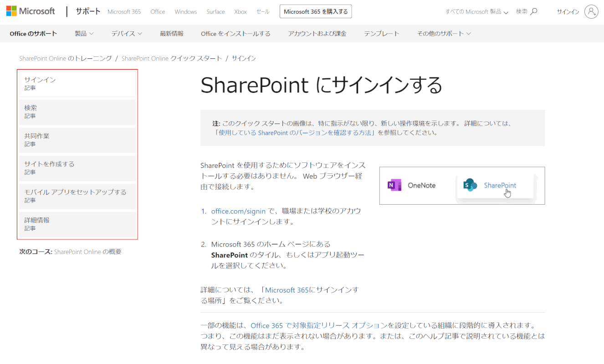Click SharePoint Online の概要 next course link
The height and width of the screenshot is (364, 604).
pyautogui.click(x=88, y=252)
